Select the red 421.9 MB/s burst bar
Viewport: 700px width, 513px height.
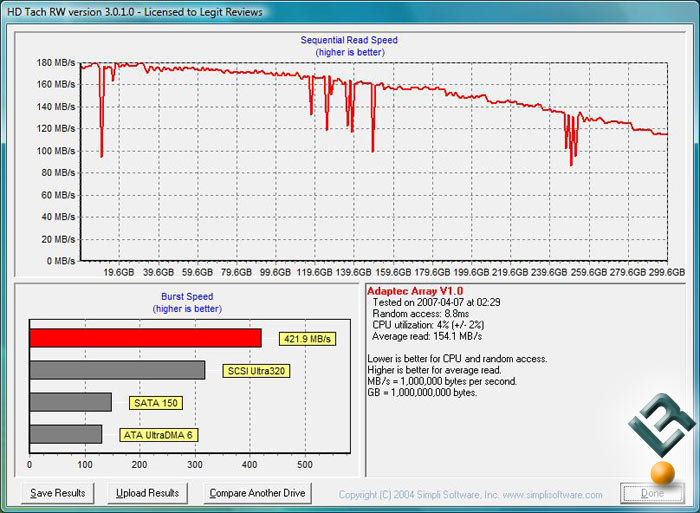pos(146,338)
